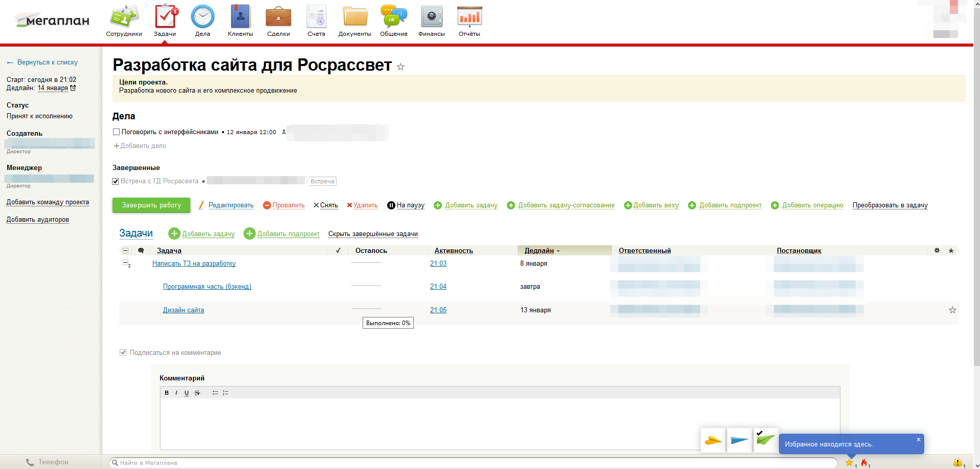
Task: Apply bold formatting in comment editor
Action: tap(167, 393)
